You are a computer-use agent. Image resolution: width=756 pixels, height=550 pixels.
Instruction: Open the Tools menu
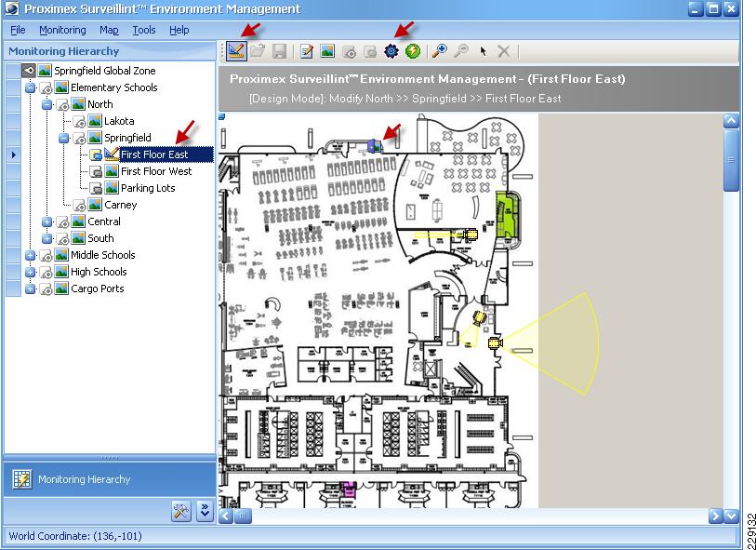coord(144,30)
